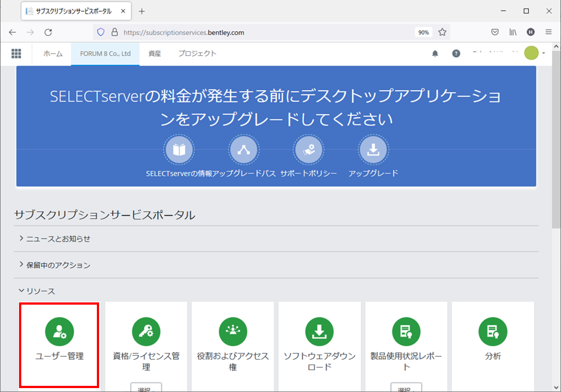Open browser library icon

513,32
